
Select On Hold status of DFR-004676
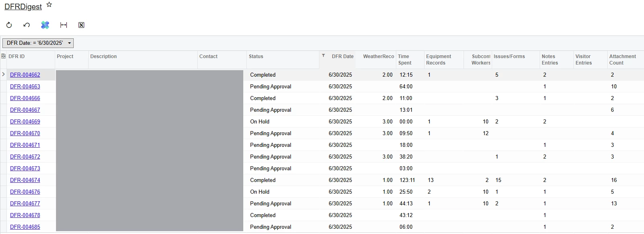[260, 192]
